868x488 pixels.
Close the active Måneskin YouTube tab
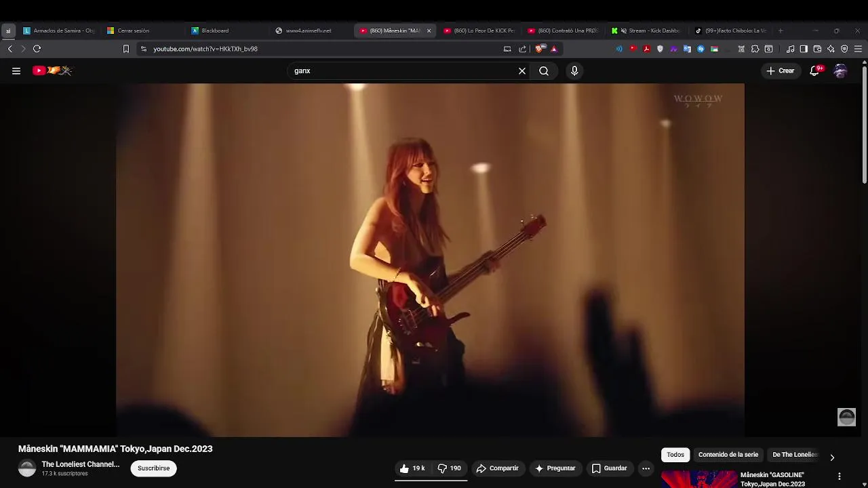[x=429, y=30]
